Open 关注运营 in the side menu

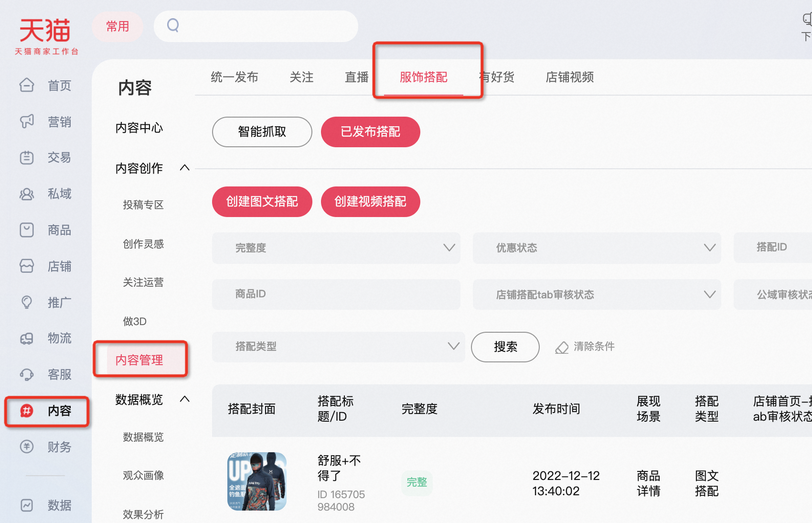143,282
